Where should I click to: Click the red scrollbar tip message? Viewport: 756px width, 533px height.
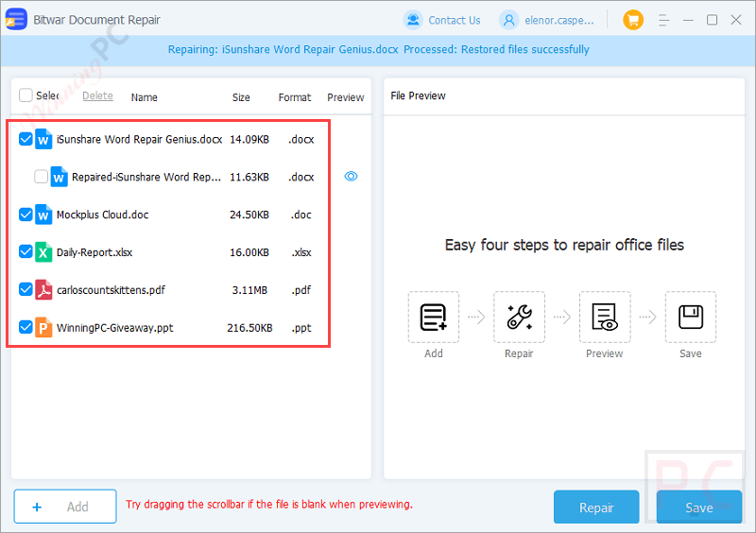(269, 505)
